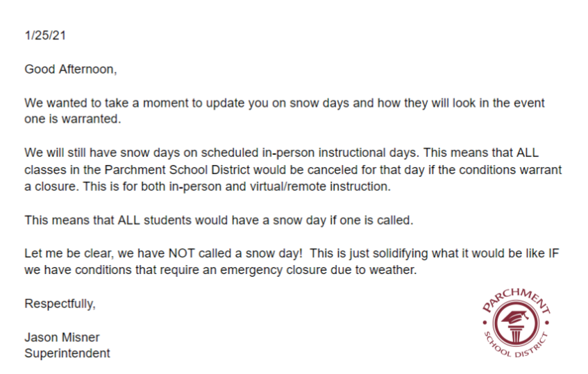Viewport: 588px width, 374px height.
Task: Click the word 'NOT' in the letter
Action: pyautogui.click(x=181, y=253)
